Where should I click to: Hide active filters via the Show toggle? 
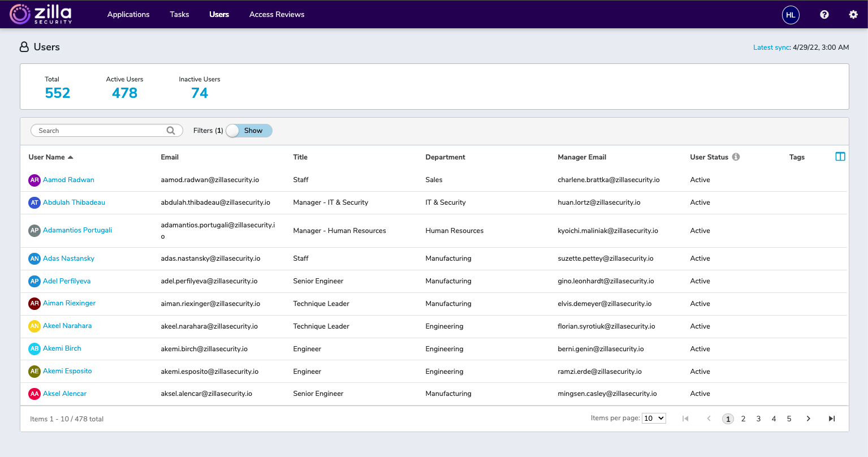tap(249, 130)
